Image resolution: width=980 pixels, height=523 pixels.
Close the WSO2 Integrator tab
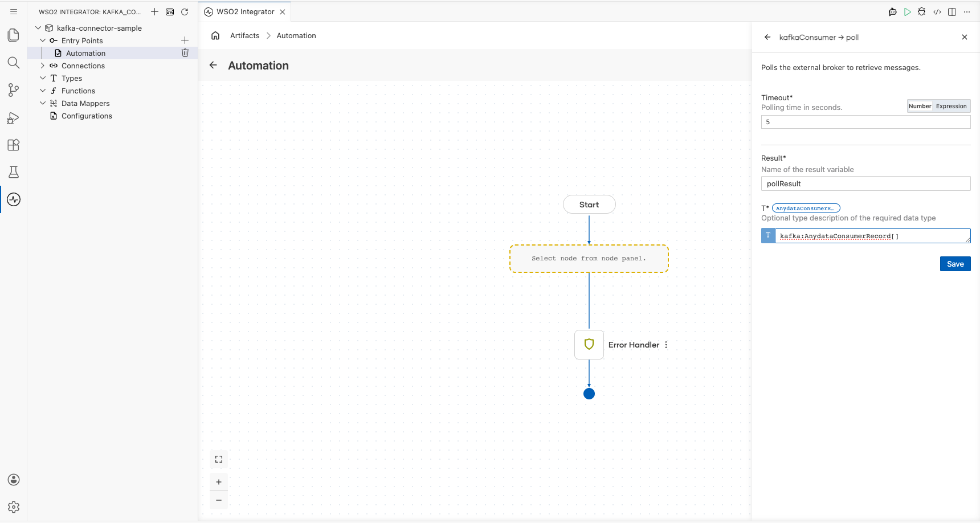[x=283, y=11]
